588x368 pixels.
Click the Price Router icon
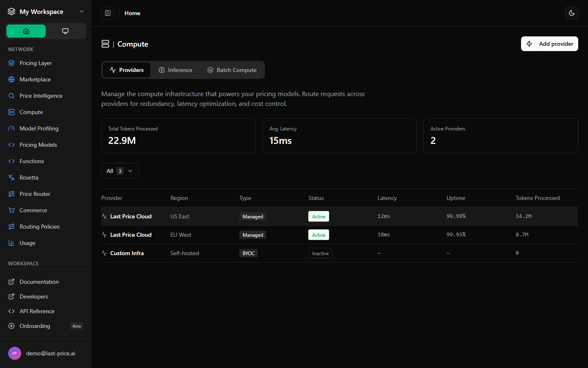point(11,194)
